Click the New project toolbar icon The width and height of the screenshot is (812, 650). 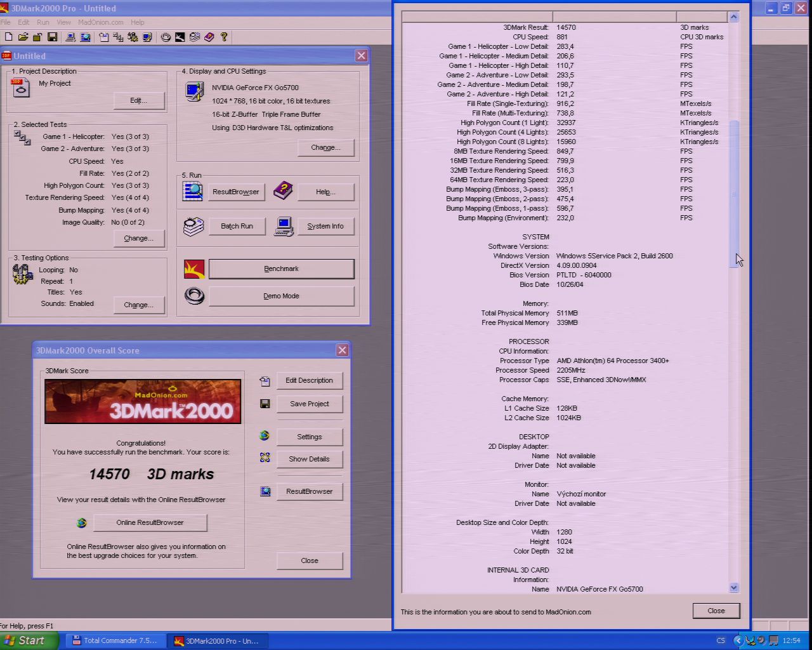[x=8, y=37]
